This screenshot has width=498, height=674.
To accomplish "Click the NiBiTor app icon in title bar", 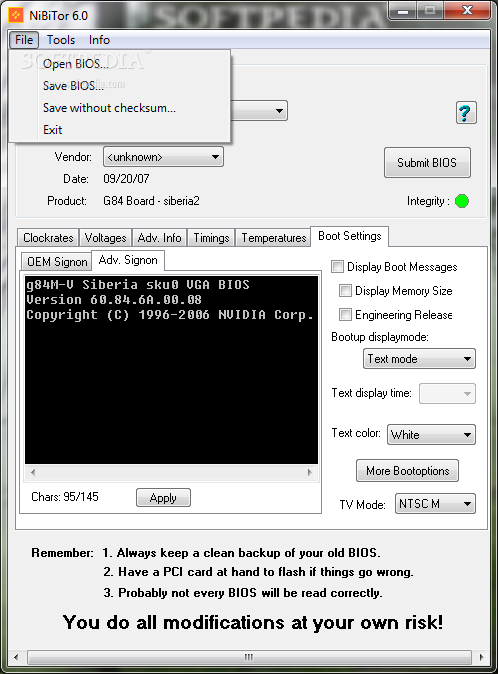I will click(x=16, y=15).
